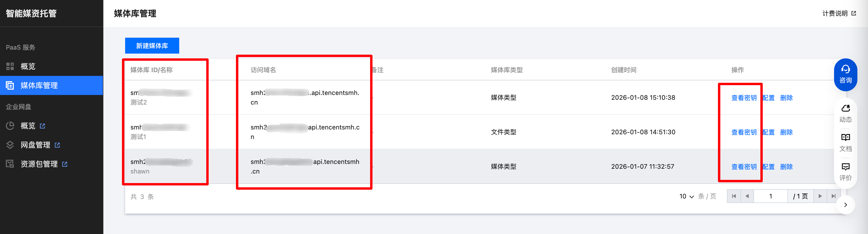868x234 pixels.
Task: Open the 文档 book documentation icon
Action: [x=845, y=138]
